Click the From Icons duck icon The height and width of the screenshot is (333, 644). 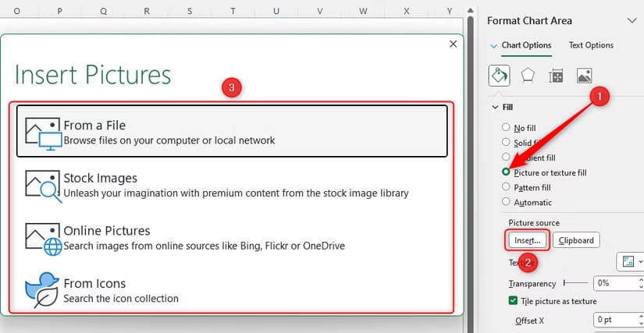(x=41, y=290)
